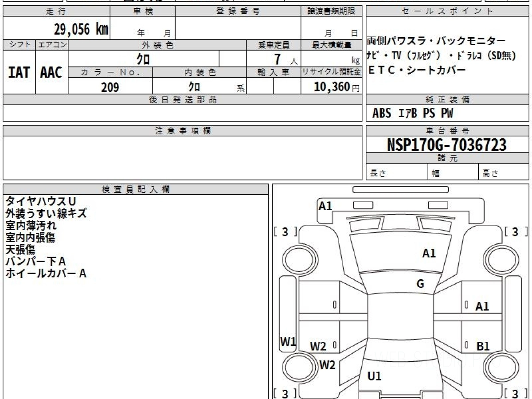The width and height of the screenshot is (532, 399).
Task: Click the カラーNo. label
Action: click(110, 72)
